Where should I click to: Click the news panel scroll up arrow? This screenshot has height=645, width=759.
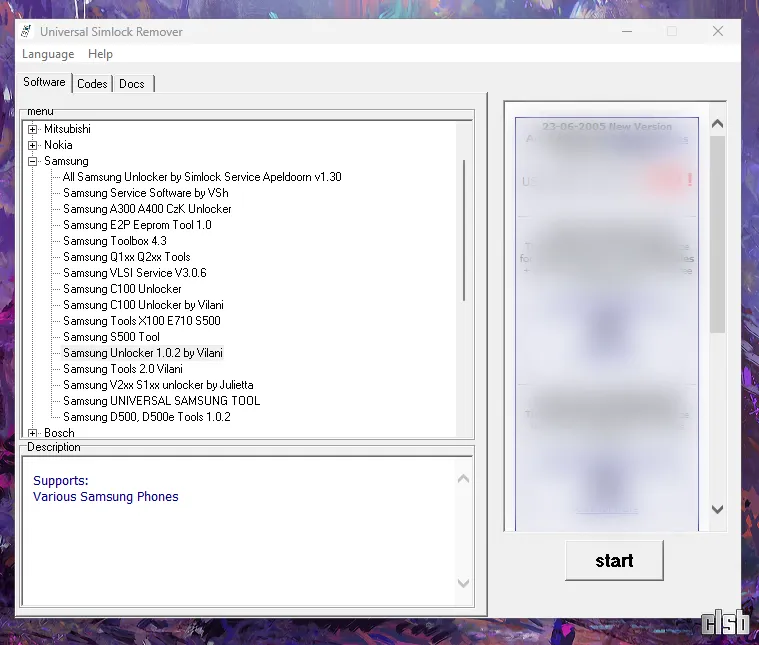(x=717, y=124)
